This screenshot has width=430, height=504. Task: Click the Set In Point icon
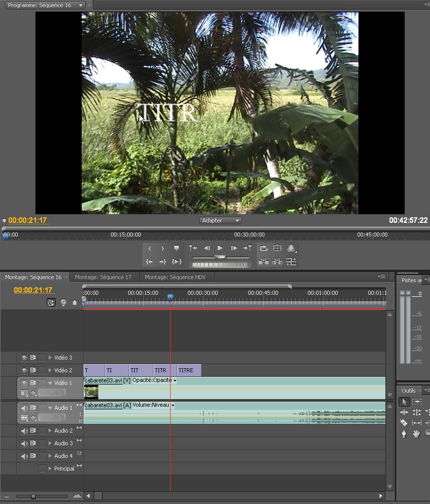pyautogui.click(x=149, y=248)
